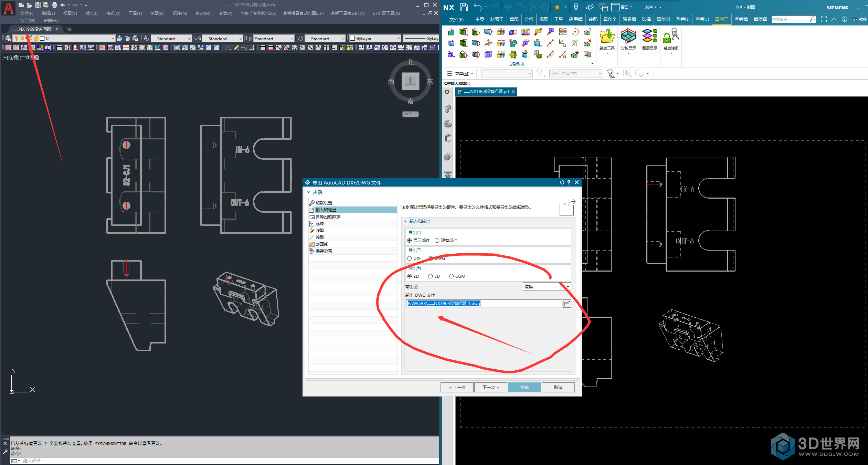Click the NX favorites star icon
The image size is (868, 465).
click(x=557, y=7)
